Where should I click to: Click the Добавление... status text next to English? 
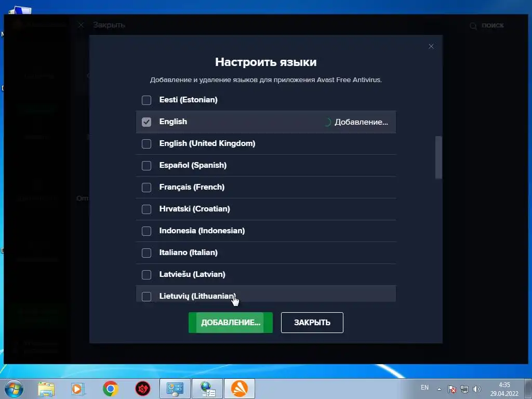pyautogui.click(x=361, y=122)
